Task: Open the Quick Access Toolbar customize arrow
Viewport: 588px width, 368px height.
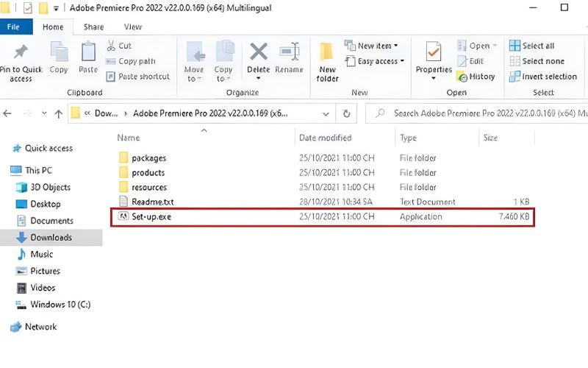Action: pyautogui.click(x=56, y=8)
